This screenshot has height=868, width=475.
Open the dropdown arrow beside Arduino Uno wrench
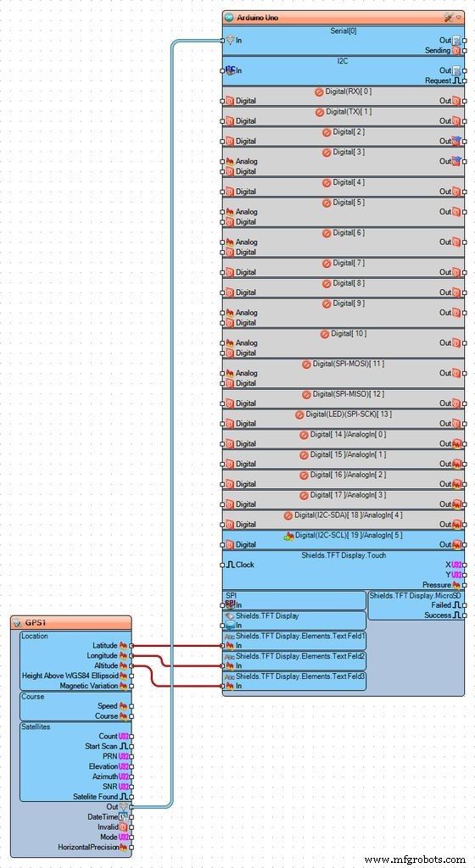[458, 18]
